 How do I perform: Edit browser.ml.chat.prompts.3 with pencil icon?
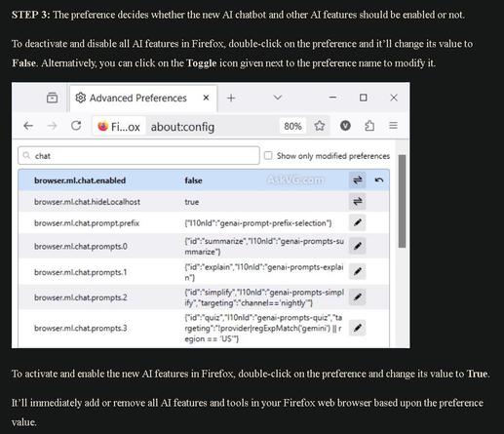point(358,328)
